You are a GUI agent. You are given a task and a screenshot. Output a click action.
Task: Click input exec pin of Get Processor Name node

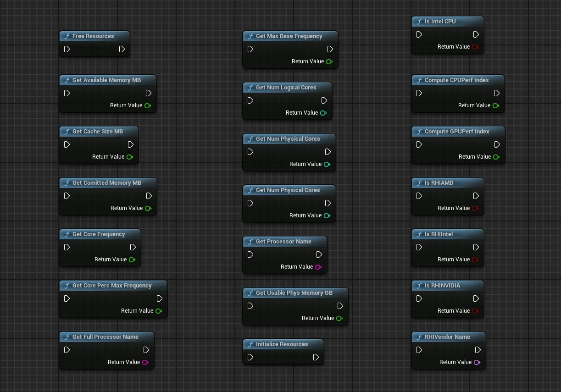click(250, 254)
